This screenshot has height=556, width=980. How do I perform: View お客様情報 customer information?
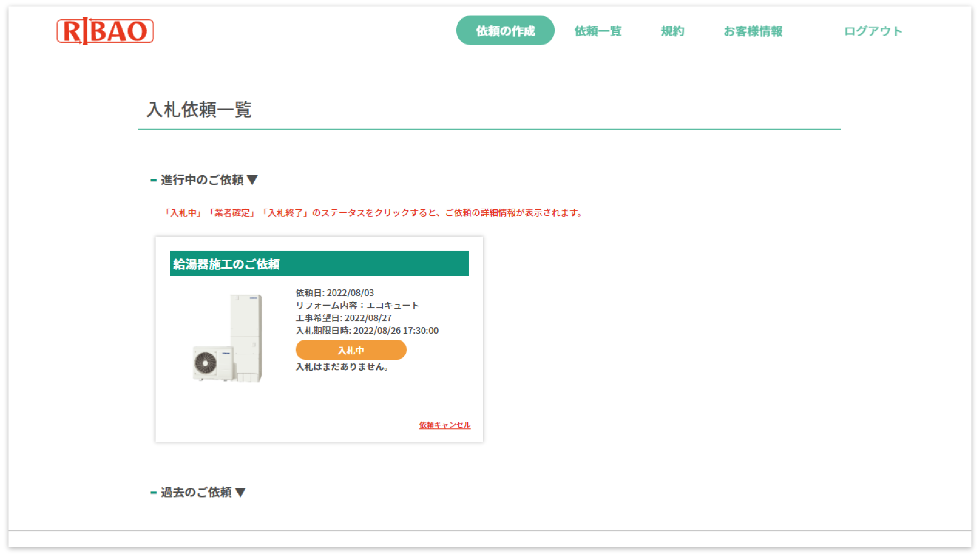pos(754,31)
